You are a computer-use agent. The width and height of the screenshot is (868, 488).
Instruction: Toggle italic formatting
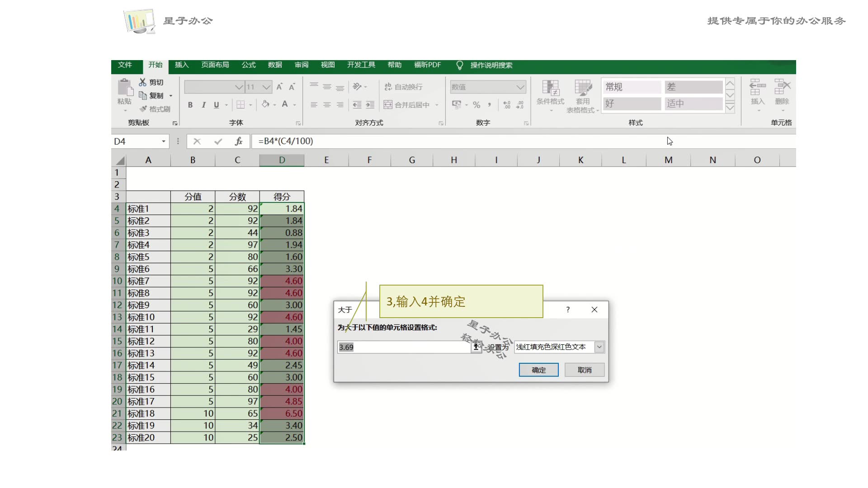(203, 105)
